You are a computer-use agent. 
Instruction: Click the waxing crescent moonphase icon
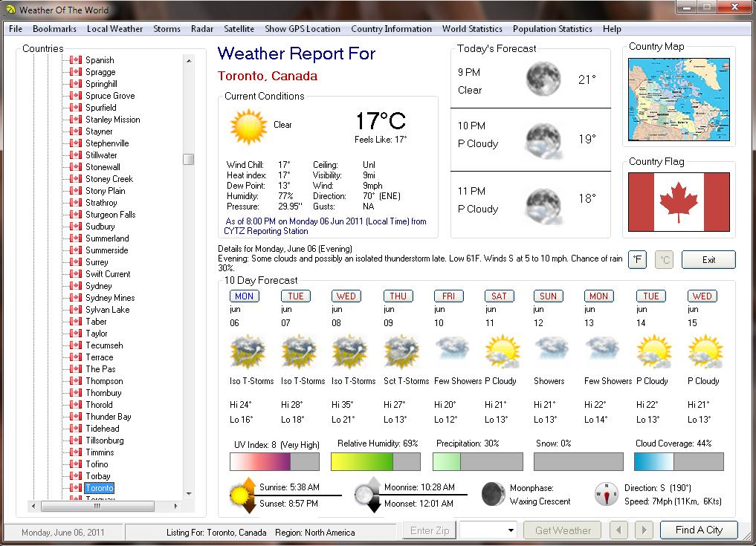[x=493, y=494]
